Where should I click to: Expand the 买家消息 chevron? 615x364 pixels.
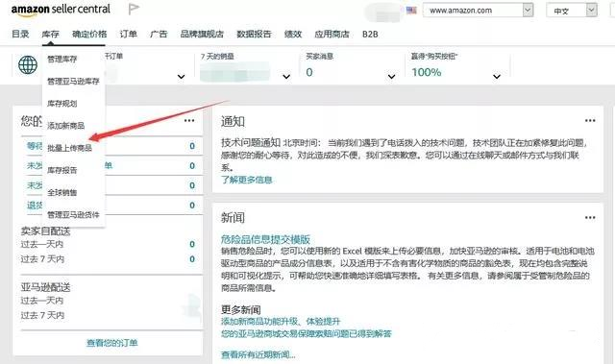(x=391, y=77)
